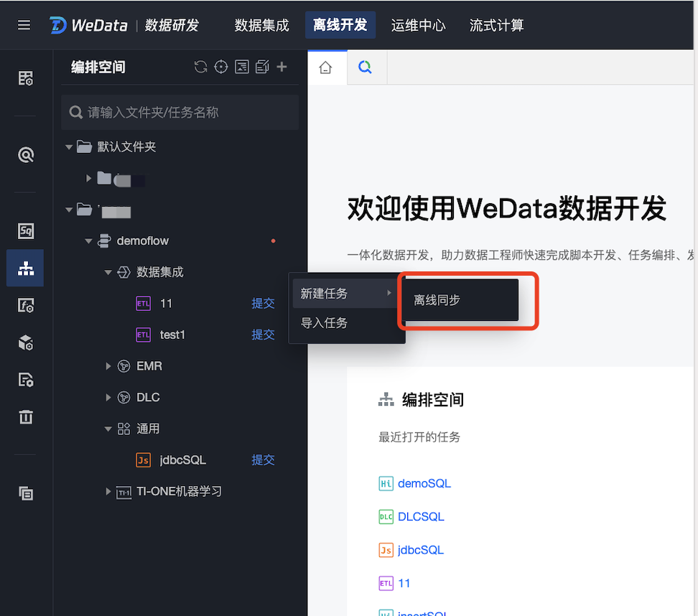Open the file settings sidebar icon

(x=26, y=380)
